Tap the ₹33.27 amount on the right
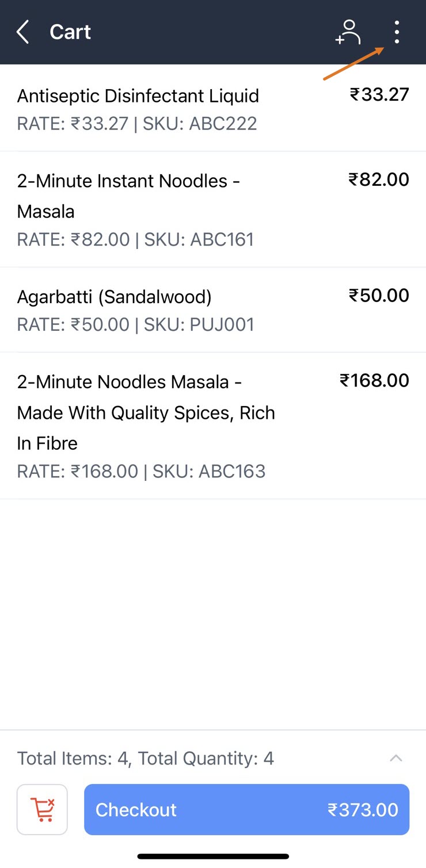426x868 pixels. click(x=379, y=94)
